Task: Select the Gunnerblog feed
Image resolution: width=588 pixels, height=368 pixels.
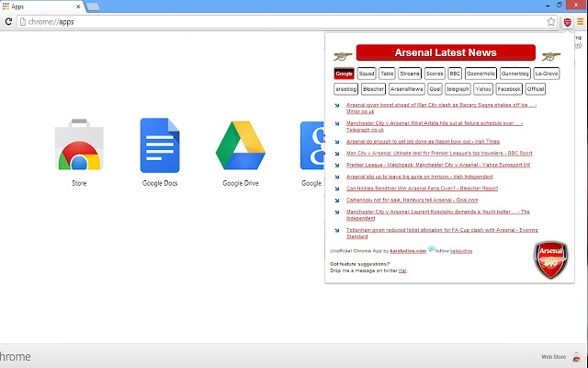Action: [514, 74]
